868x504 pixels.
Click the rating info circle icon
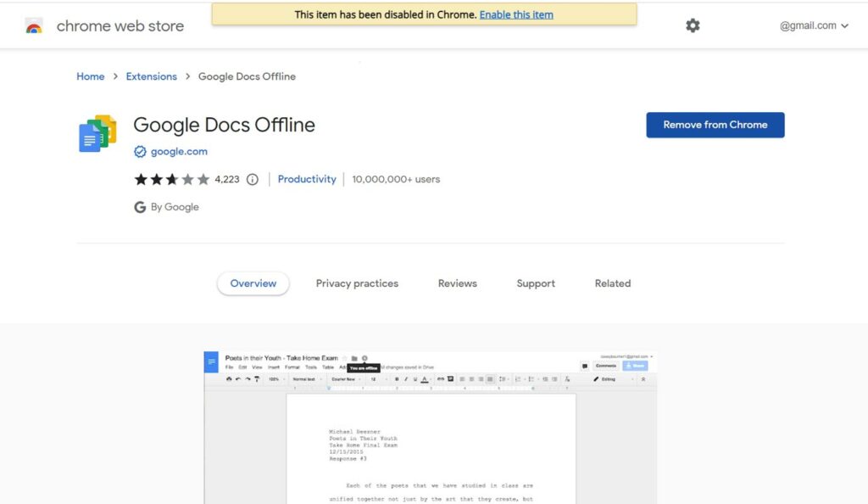click(253, 179)
